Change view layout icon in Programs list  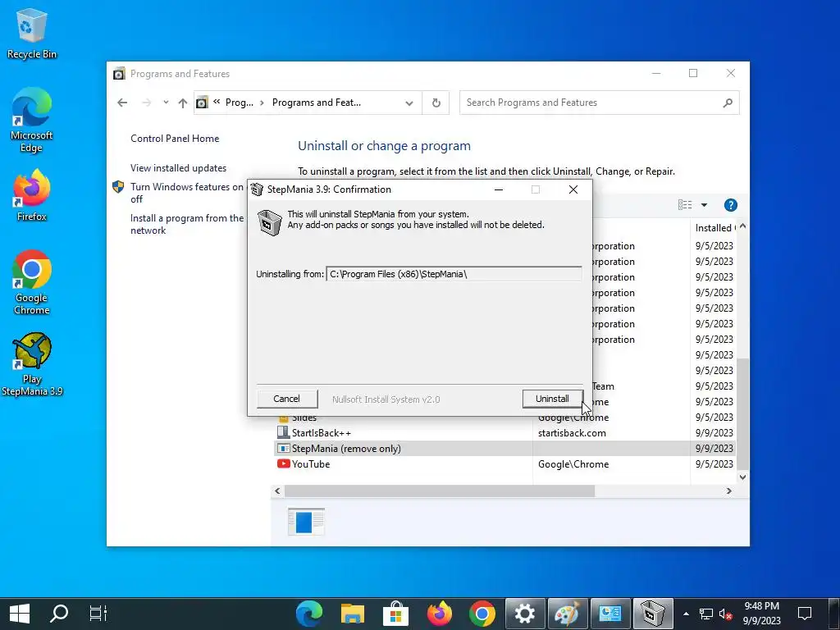pyautogui.click(x=685, y=204)
